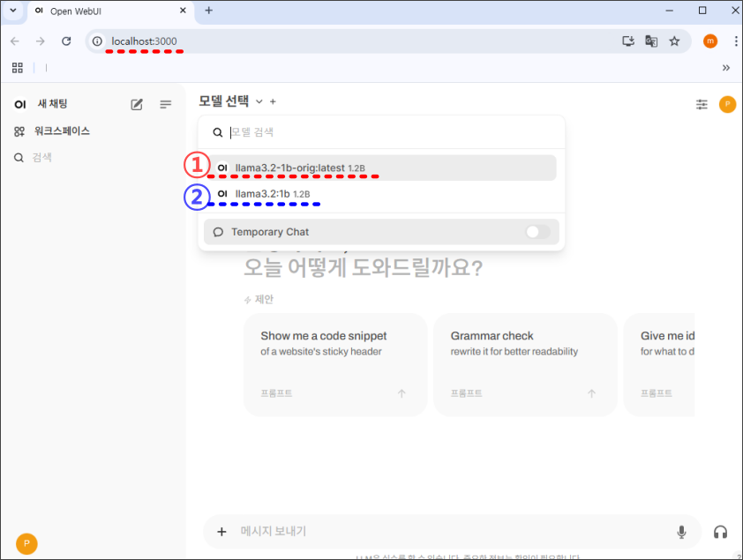The width and height of the screenshot is (743, 560).
Task: Open the browser three-dot menu
Action: pos(735,41)
